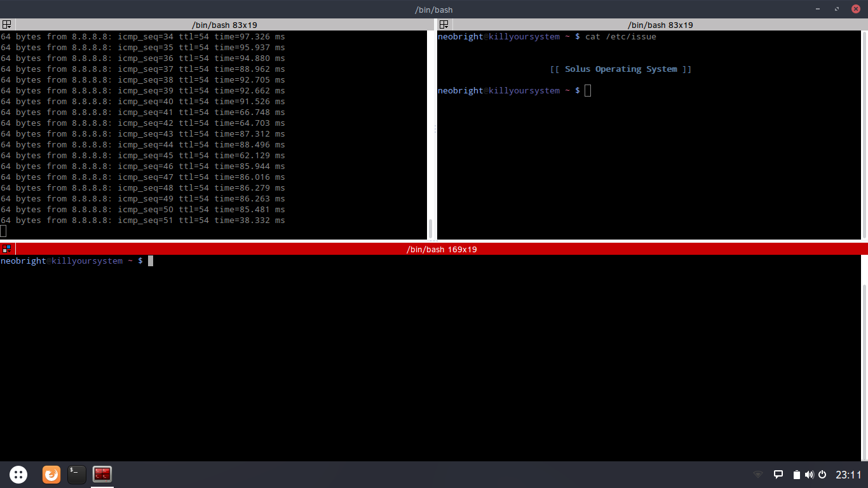Viewport: 868px width, 488px height.
Task: Click the ping line with icmp_seq=43
Action: point(143,134)
